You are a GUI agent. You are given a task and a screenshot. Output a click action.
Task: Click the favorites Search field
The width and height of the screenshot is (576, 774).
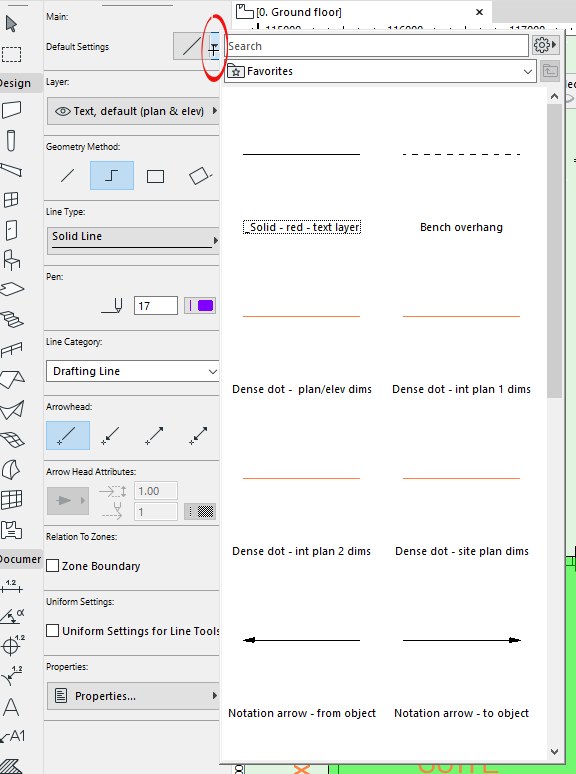point(377,46)
